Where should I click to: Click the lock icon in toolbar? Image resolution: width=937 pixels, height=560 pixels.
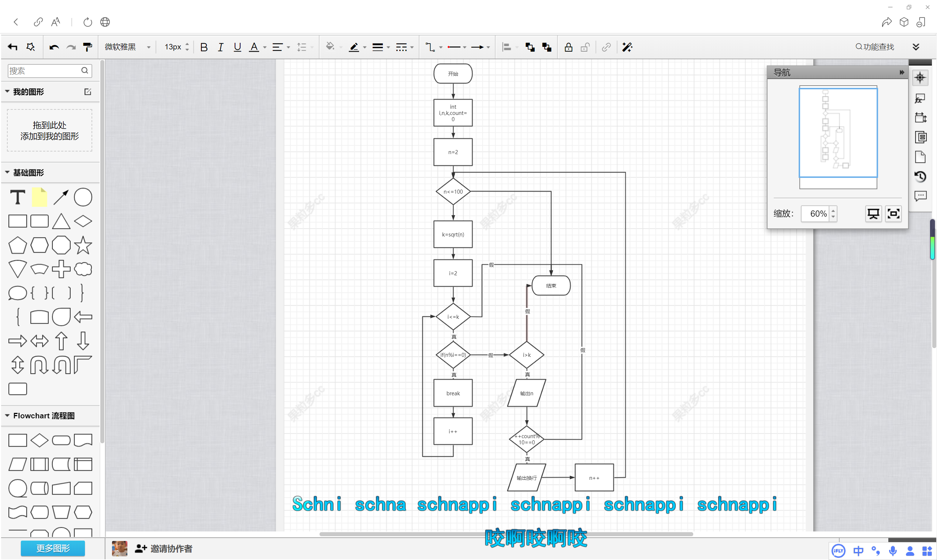point(568,47)
